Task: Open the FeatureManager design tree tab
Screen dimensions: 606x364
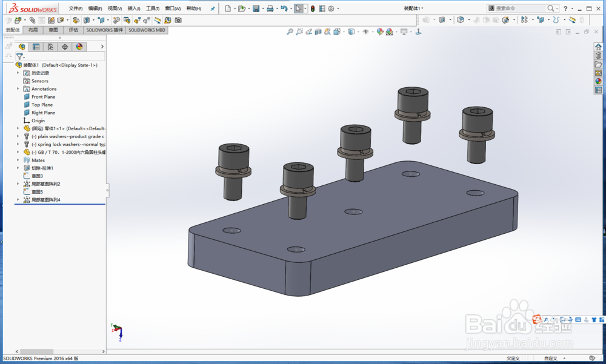Action: tap(22, 47)
